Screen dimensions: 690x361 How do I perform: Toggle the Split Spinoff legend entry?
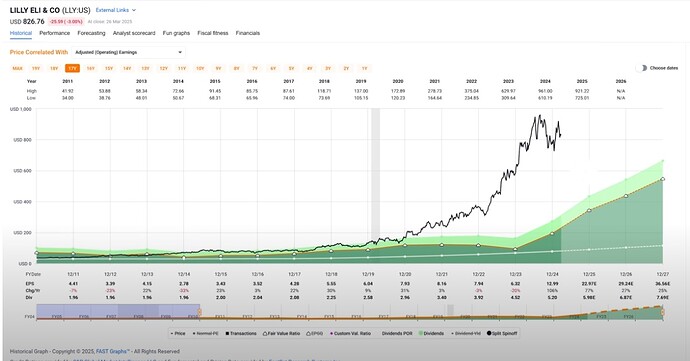(502, 333)
